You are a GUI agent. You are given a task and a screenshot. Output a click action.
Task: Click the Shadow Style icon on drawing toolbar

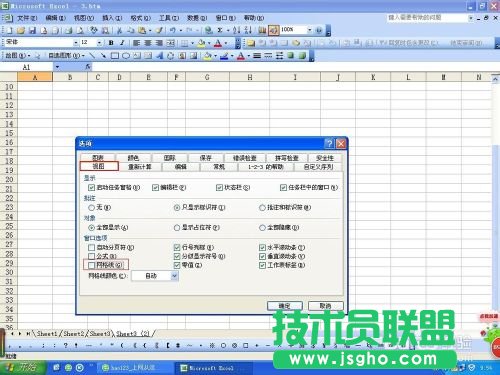[x=291, y=56]
